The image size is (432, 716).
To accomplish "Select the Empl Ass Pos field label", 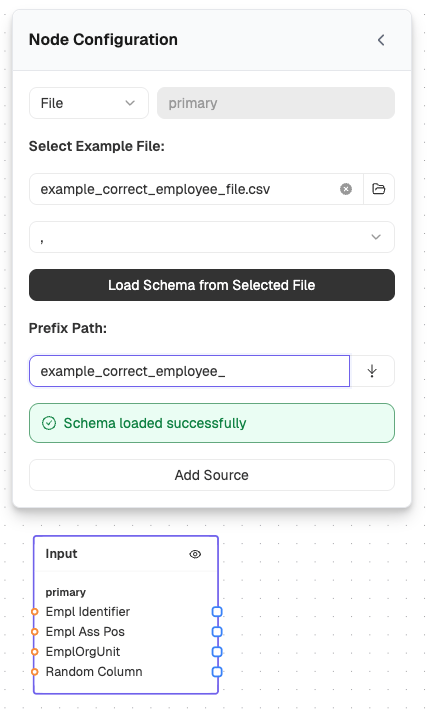I will coord(85,632).
